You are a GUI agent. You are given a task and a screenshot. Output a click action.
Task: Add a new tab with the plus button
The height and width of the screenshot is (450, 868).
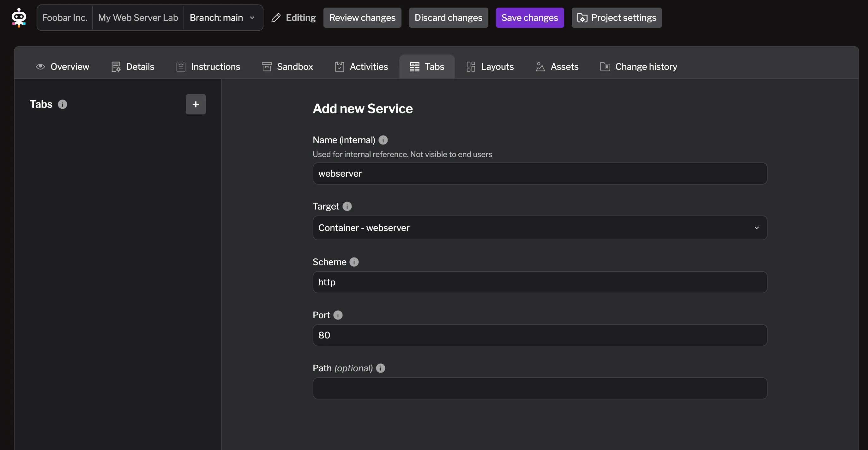point(196,104)
